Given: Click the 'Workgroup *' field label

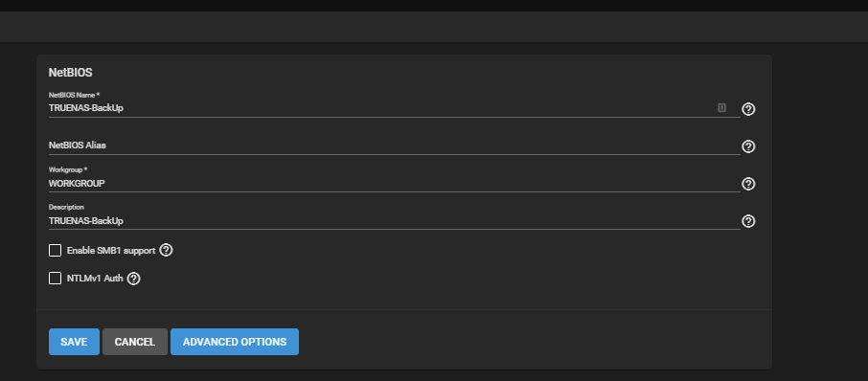Looking at the screenshot, I should coord(68,169).
